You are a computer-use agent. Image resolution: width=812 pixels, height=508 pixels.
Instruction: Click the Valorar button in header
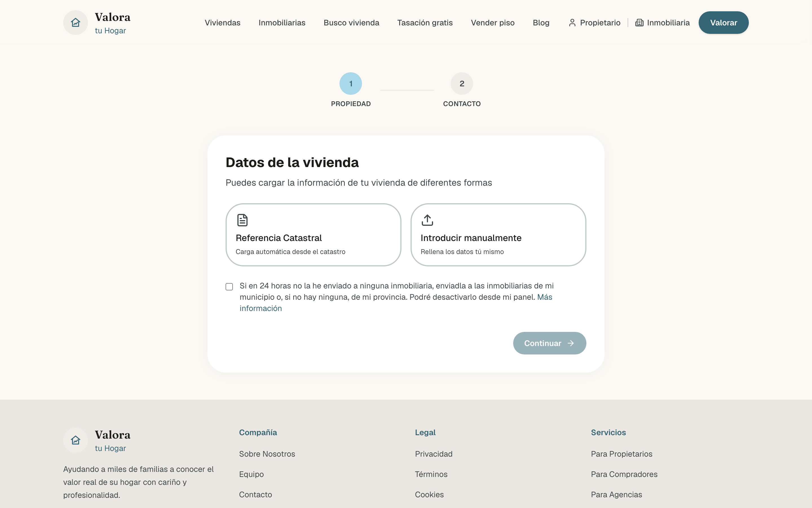point(723,23)
